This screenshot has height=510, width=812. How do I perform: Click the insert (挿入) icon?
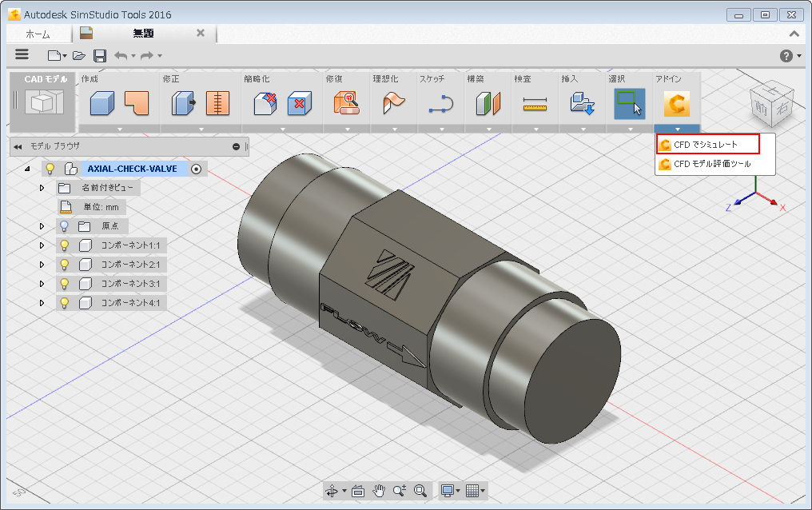(583, 103)
